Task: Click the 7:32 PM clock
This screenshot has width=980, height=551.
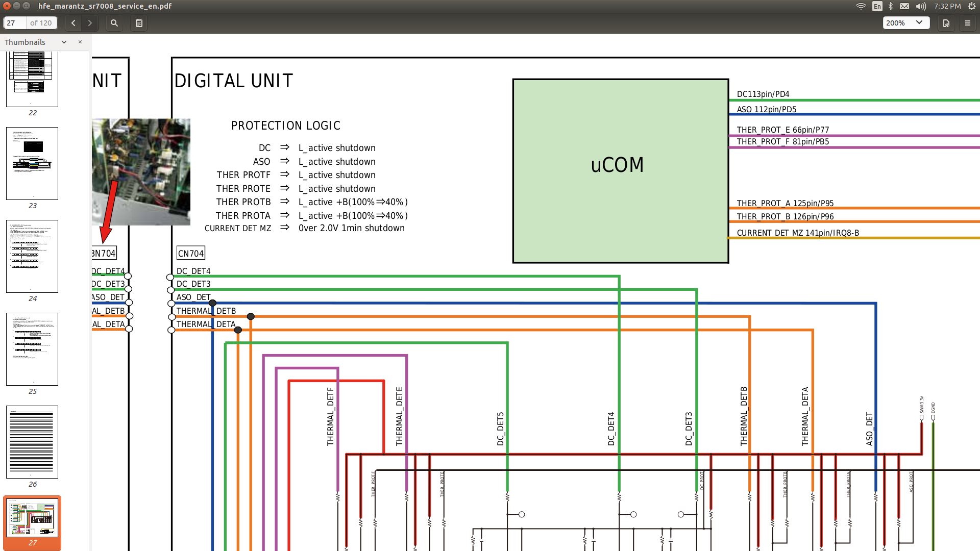Action: pos(947,6)
